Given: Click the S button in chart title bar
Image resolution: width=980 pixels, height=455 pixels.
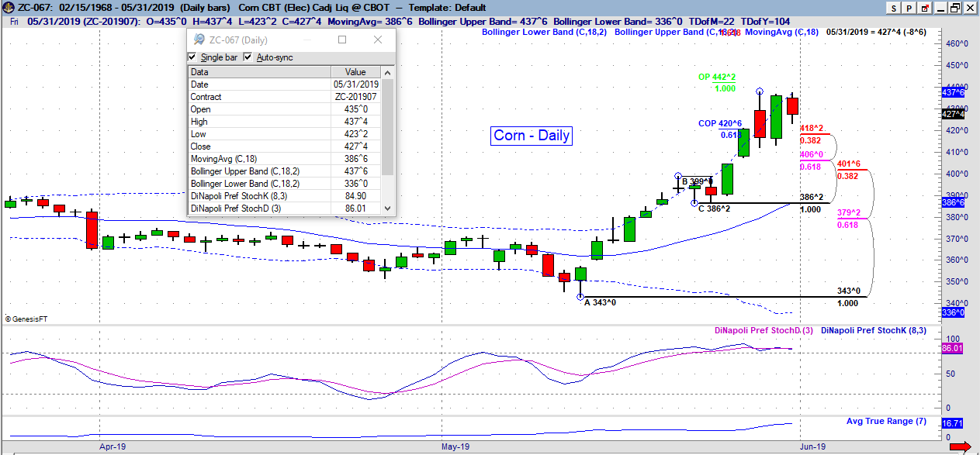Looking at the screenshot, I should coord(895,9).
